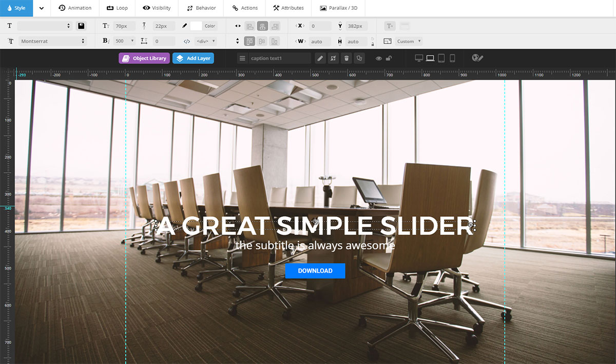
Task: Open the Montserrat font family dropdown
Action: pos(52,42)
